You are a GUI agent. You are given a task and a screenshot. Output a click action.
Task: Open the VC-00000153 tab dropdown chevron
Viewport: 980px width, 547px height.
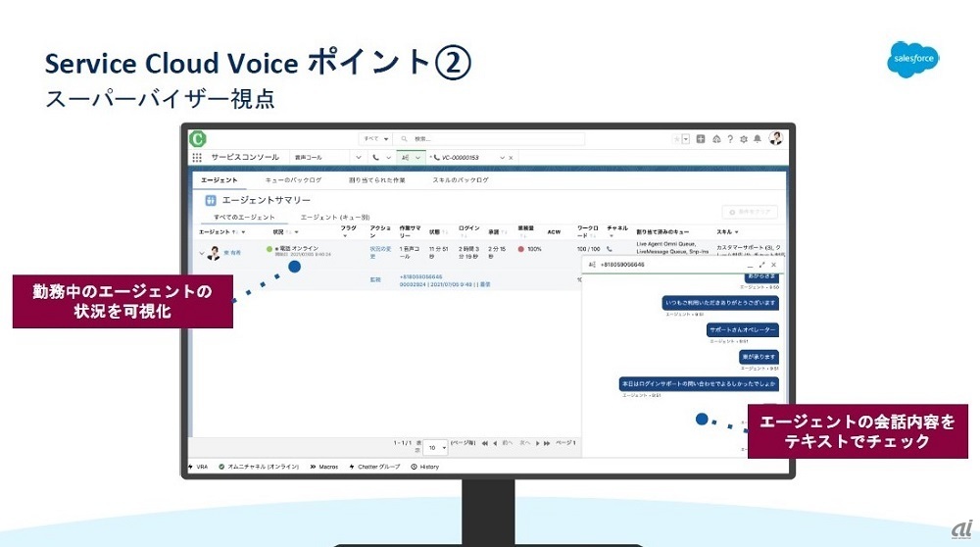tap(502, 158)
